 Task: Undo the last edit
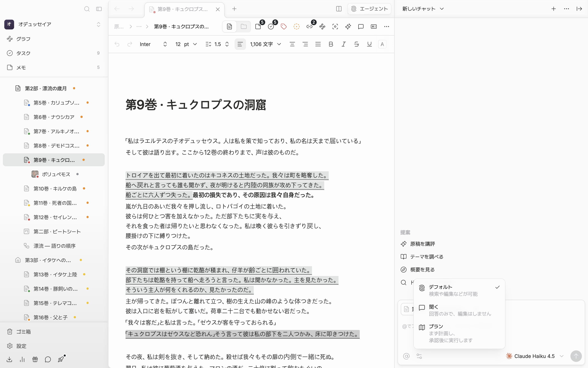pyautogui.click(x=117, y=44)
